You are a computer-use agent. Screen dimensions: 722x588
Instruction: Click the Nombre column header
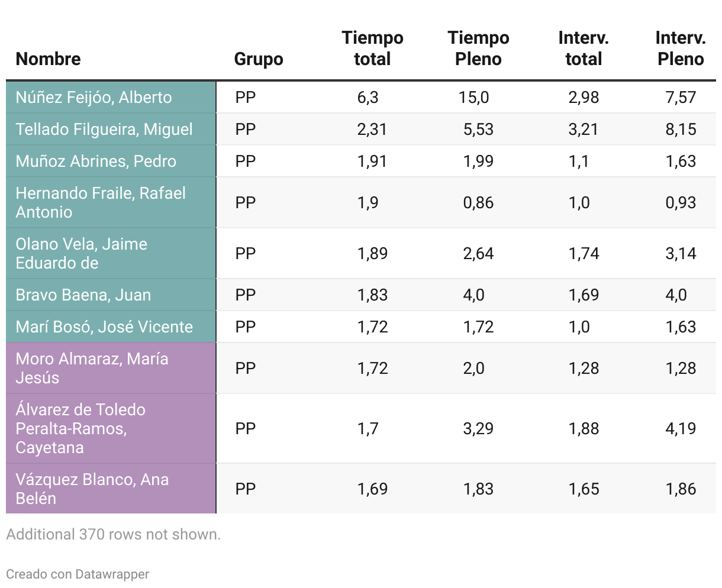coord(49,59)
